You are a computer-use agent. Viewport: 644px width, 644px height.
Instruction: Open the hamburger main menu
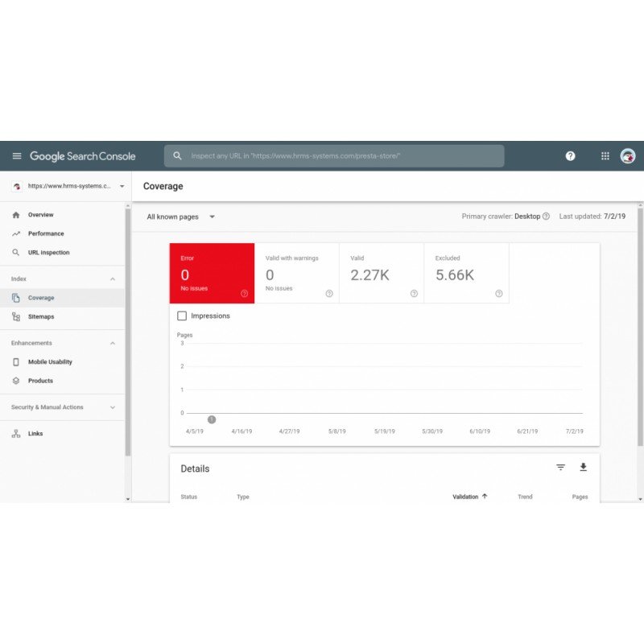pyautogui.click(x=17, y=156)
